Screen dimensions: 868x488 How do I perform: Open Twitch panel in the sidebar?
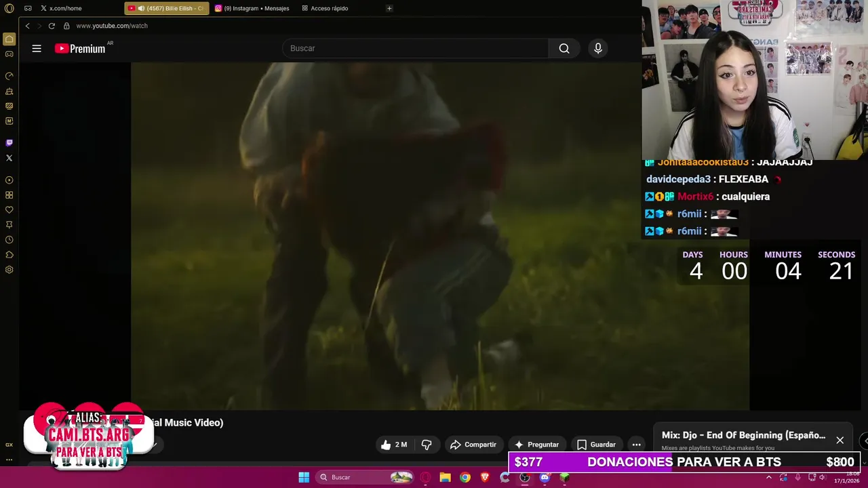pos(9,143)
